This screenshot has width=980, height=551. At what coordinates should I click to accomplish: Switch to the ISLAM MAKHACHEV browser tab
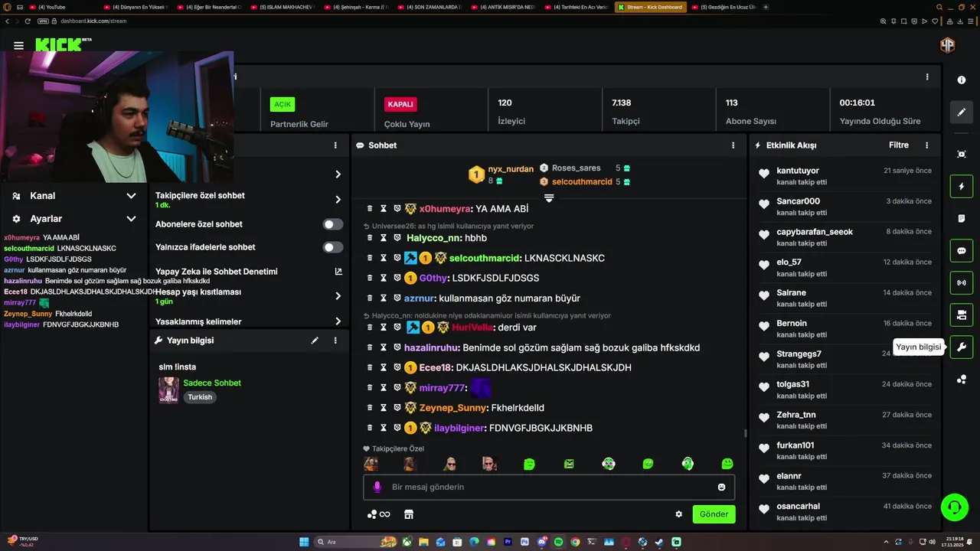tap(283, 7)
